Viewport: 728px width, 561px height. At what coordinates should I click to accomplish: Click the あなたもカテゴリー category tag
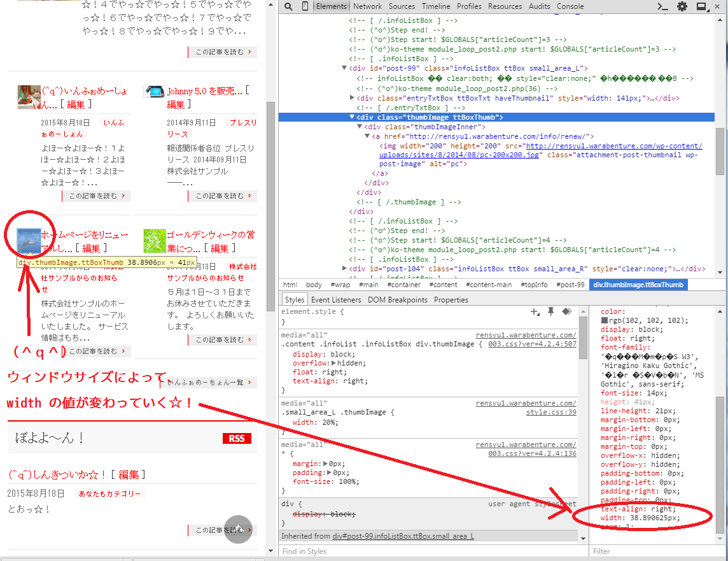click(x=109, y=494)
